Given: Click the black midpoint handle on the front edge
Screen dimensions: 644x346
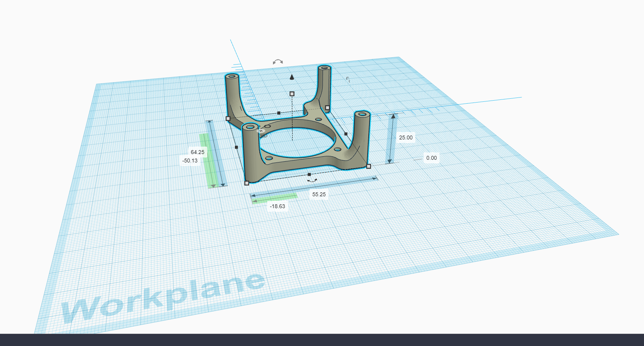Looking at the screenshot, I should pos(309,174).
